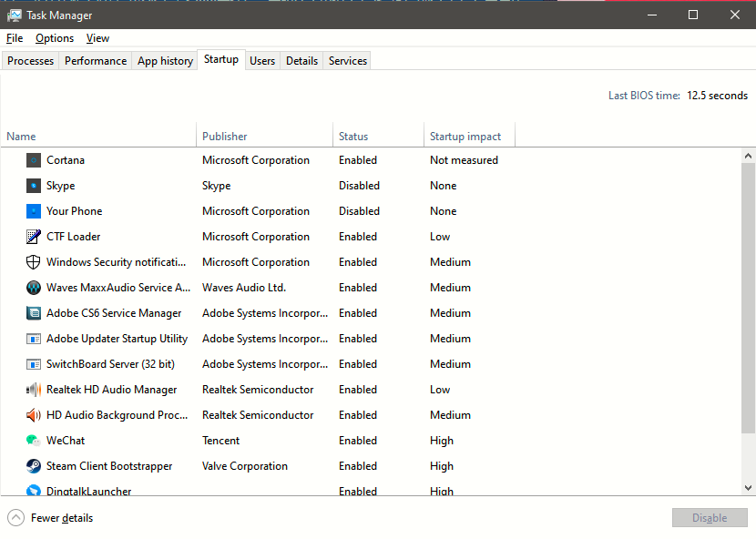Switch to the App history tab
756x539 pixels.
[x=165, y=61]
